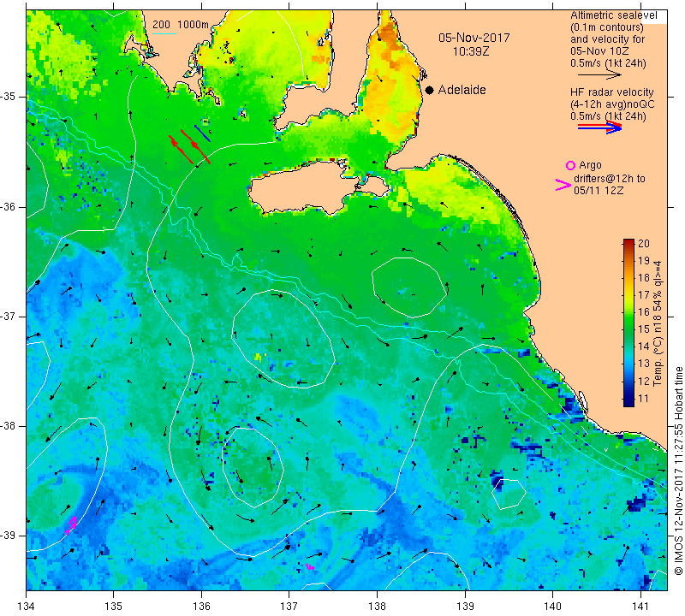The width and height of the screenshot is (685, 616).
Task: Click the colorbar label 17
Action: coord(644,295)
